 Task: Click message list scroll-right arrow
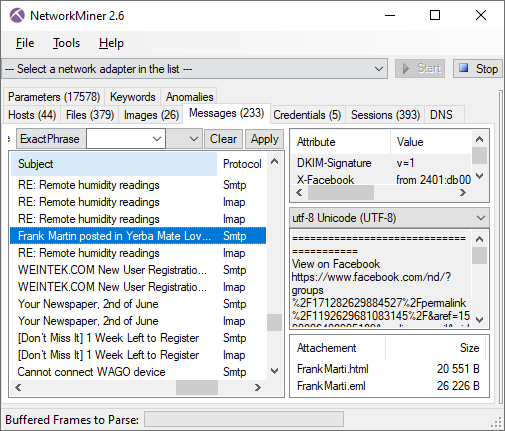coord(258,387)
